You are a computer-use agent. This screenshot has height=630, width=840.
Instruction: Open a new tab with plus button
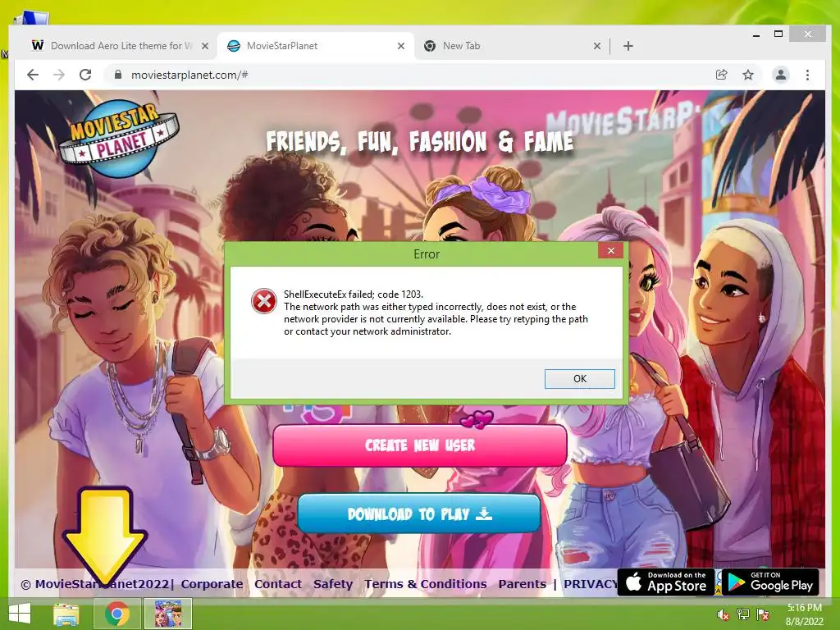628,46
